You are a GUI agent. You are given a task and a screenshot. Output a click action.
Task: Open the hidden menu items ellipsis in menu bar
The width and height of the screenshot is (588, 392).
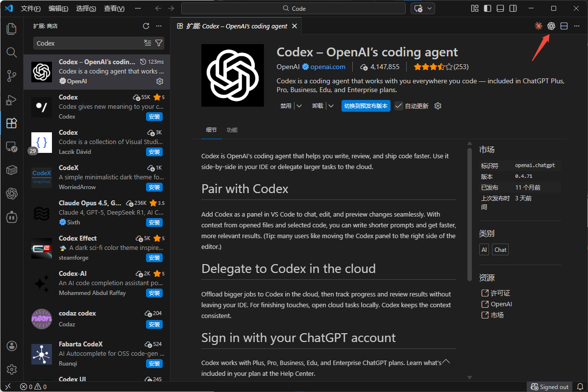point(138,8)
